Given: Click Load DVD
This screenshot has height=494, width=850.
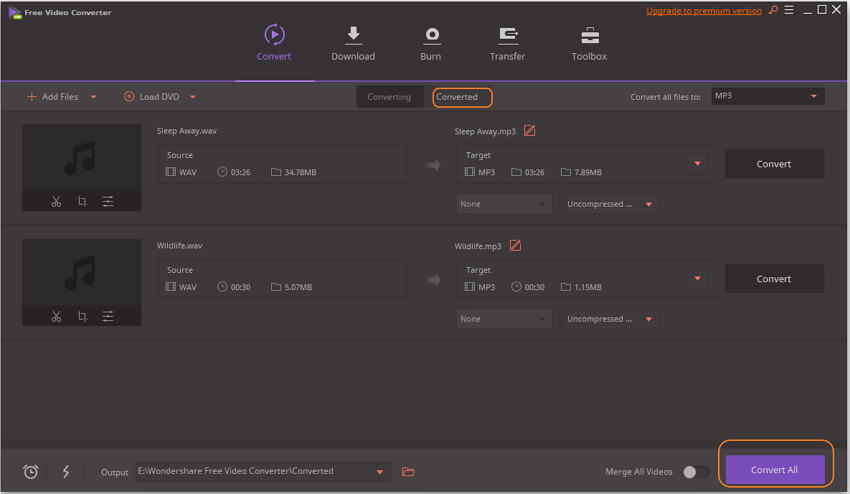Looking at the screenshot, I should (x=152, y=97).
